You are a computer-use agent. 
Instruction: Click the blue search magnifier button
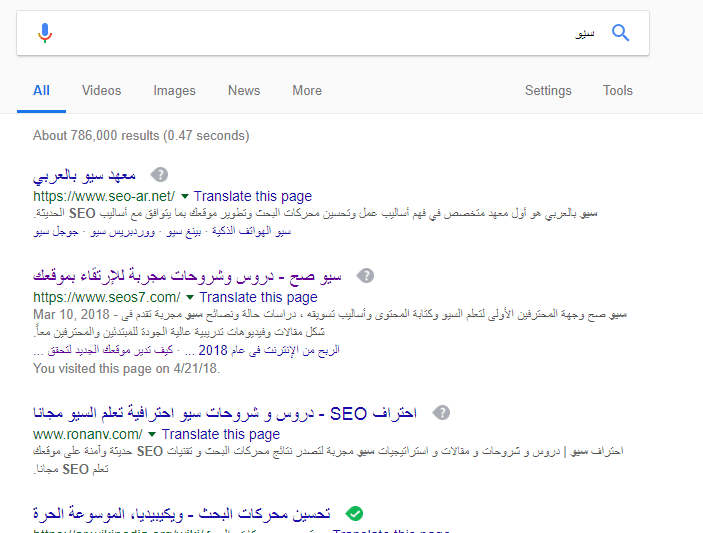[x=621, y=33]
